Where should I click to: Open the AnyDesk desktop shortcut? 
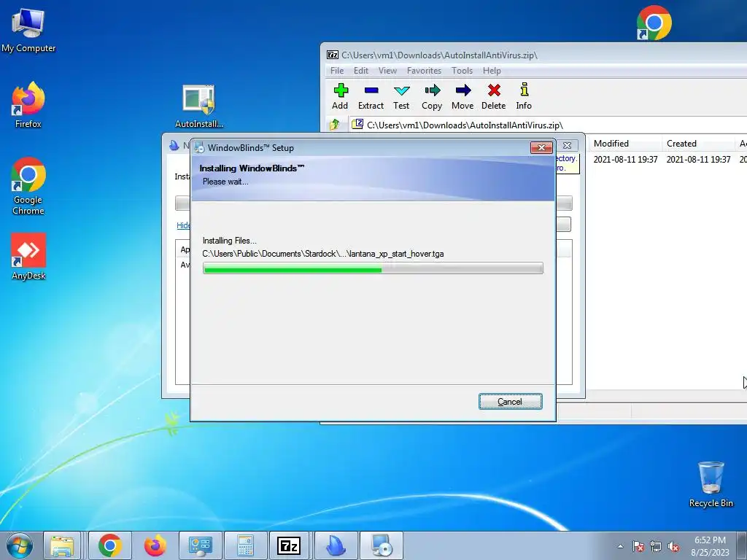pos(28,256)
